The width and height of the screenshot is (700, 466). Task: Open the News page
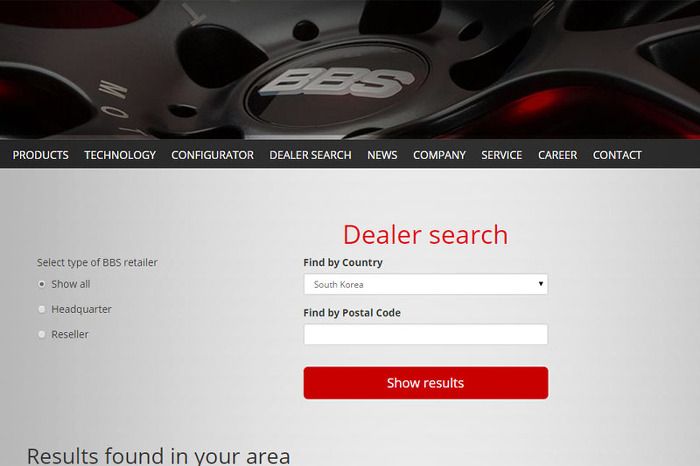(x=382, y=155)
